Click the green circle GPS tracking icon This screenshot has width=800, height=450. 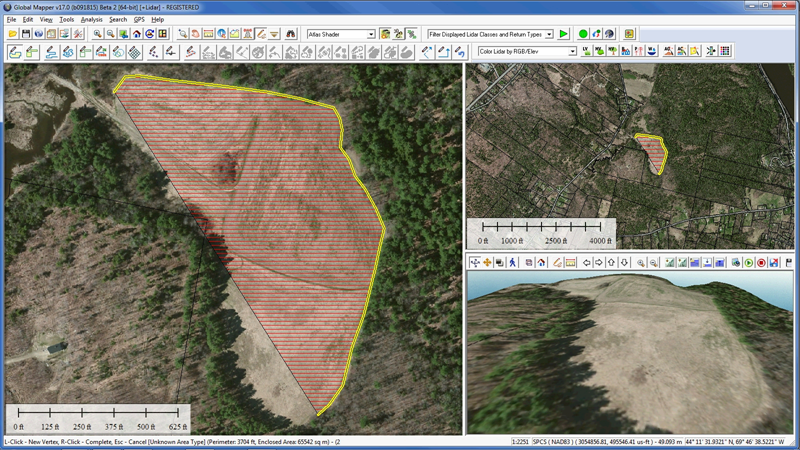(x=583, y=34)
